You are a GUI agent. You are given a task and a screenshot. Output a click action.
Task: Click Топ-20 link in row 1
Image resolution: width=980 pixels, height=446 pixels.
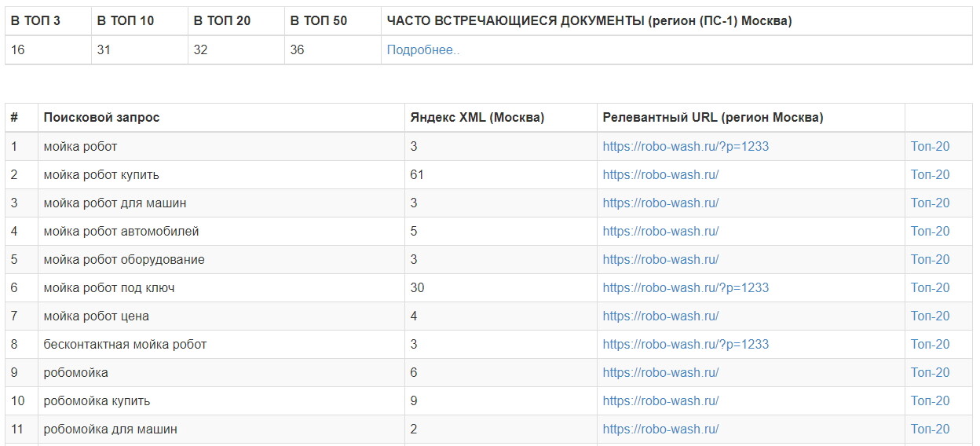click(930, 146)
